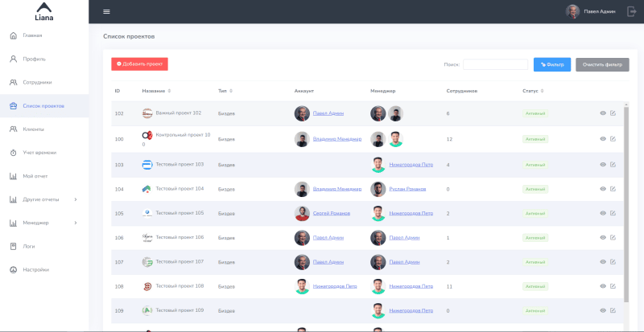Click the logout icon in top right
644x332 pixels.
(x=631, y=11)
